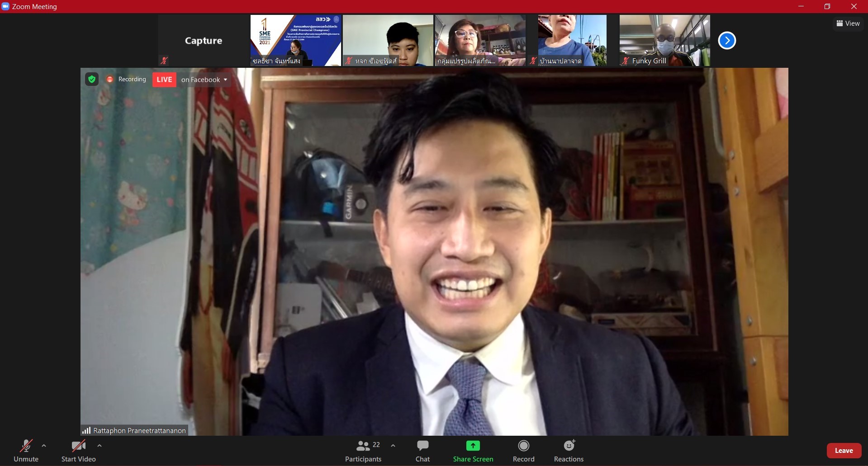868x466 pixels.
Task: Unmute the microphone
Action: click(26, 451)
